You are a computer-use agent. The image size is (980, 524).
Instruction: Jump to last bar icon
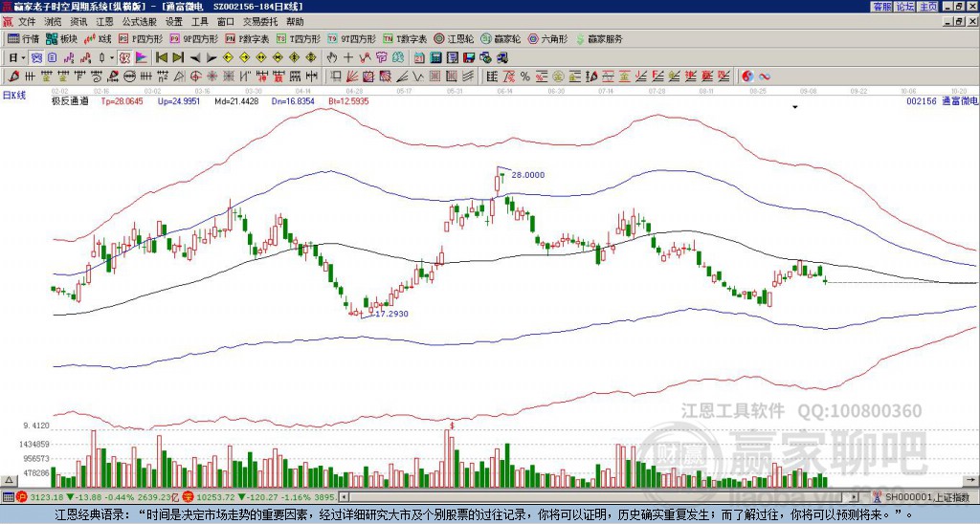click(178, 58)
